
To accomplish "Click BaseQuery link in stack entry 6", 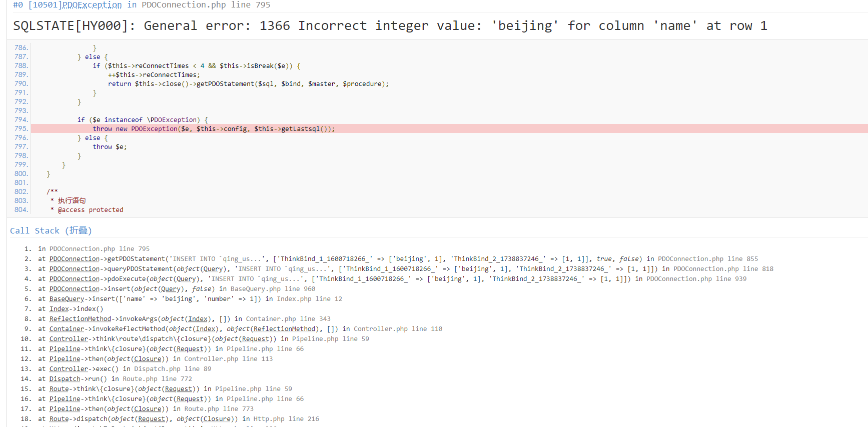I will click(x=67, y=299).
